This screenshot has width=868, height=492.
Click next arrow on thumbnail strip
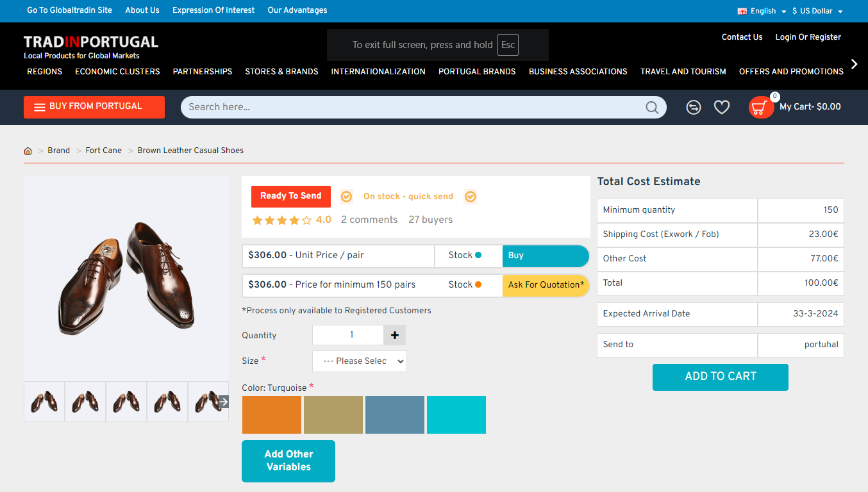click(223, 402)
